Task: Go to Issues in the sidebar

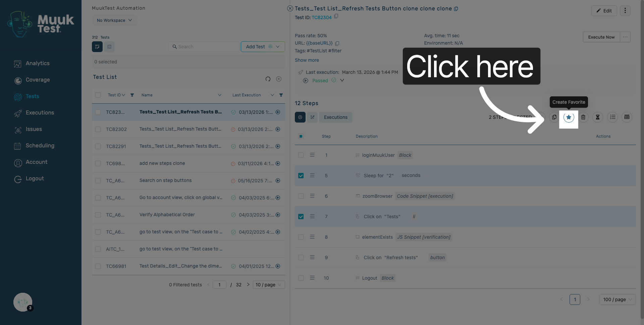Action: pyautogui.click(x=34, y=129)
